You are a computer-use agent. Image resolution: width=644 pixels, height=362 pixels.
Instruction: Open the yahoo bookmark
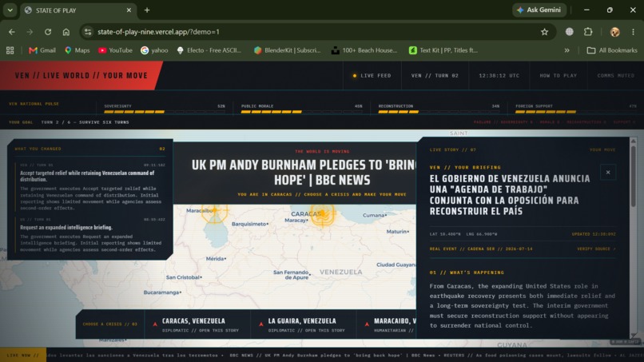tap(154, 50)
